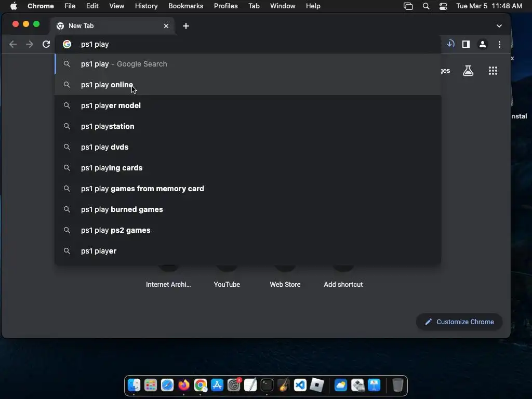Open the Apple menu
The height and width of the screenshot is (399, 532).
pyautogui.click(x=13, y=6)
